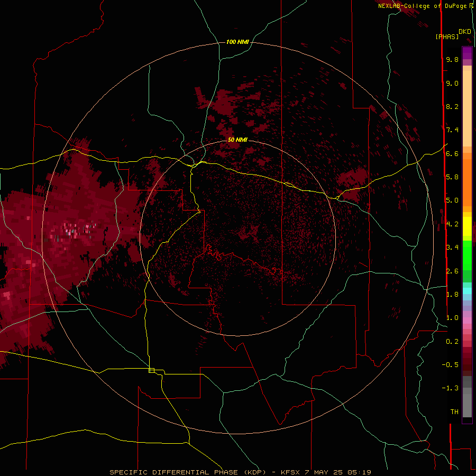This screenshot has width=476, height=476.
Task: Click the 7.4 value on the color scale
Action: click(x=452, y=130)
